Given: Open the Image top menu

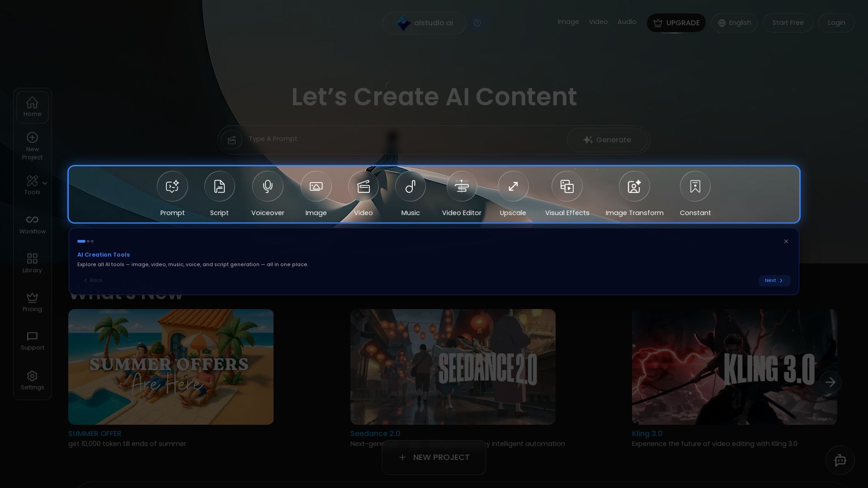Looking at the screenshot, I should tap(568, 22).
